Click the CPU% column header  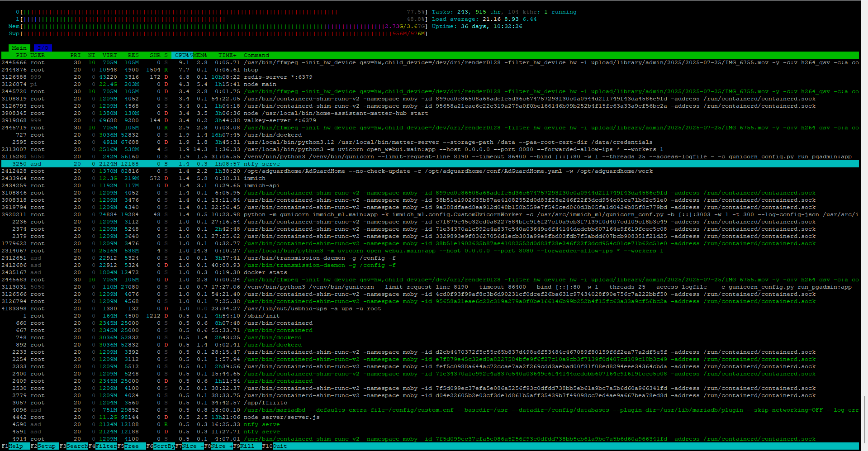coord(182,55)
